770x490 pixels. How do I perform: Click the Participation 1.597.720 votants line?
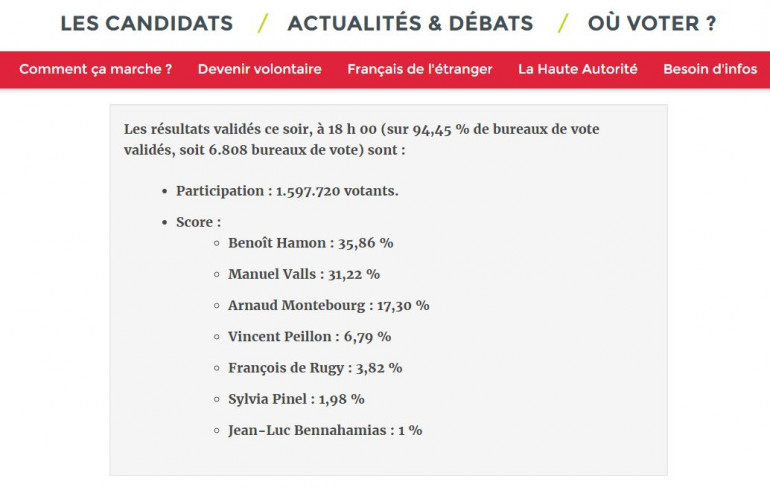click(287, 190)
